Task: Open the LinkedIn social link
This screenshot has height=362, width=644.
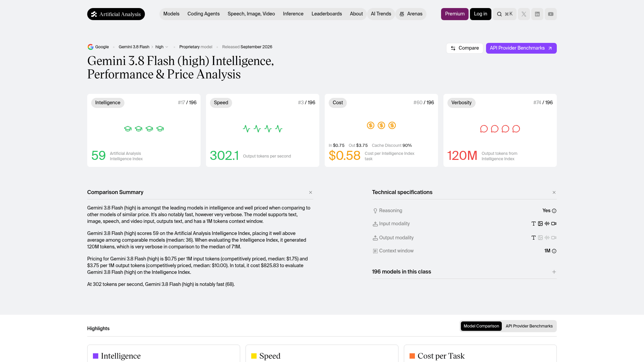Action: point(537,14)
